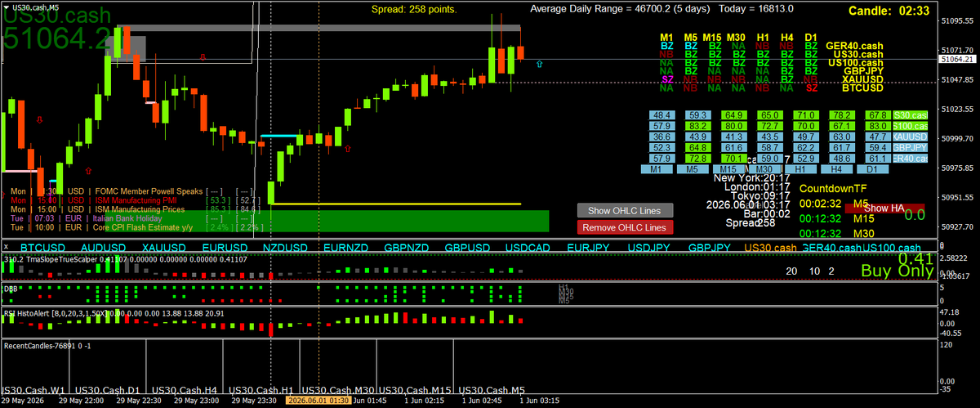The image size is (980, 408).
Task: Click the Remove OHLC Lines button
Action: click(625, 227)
